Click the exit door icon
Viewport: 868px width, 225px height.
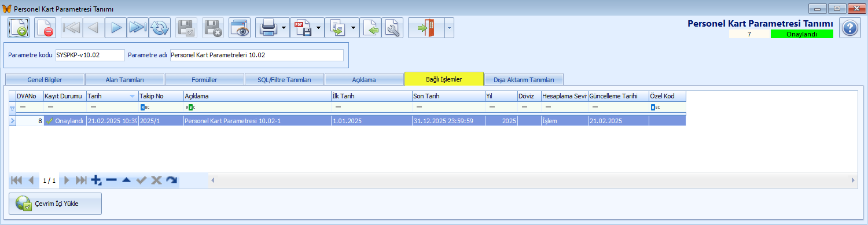click(x=426, y=28)
